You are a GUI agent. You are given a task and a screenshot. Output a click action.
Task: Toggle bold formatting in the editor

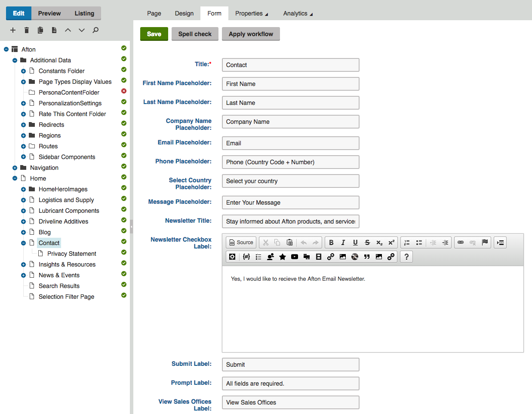331,242
